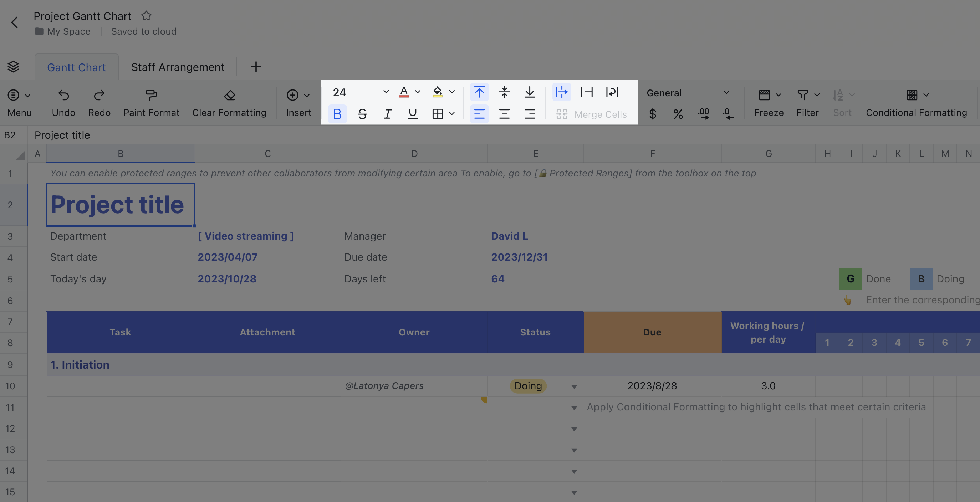Viewport: 980px width, 502px height.
Task: Decrease decimal places
Action: coord(728,114)
